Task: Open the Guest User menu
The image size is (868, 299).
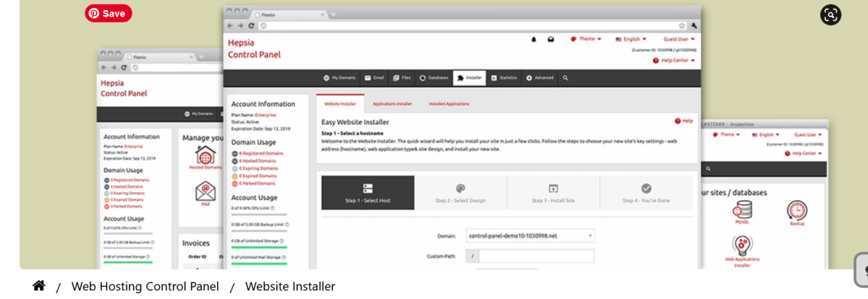Action: [678, 39]
